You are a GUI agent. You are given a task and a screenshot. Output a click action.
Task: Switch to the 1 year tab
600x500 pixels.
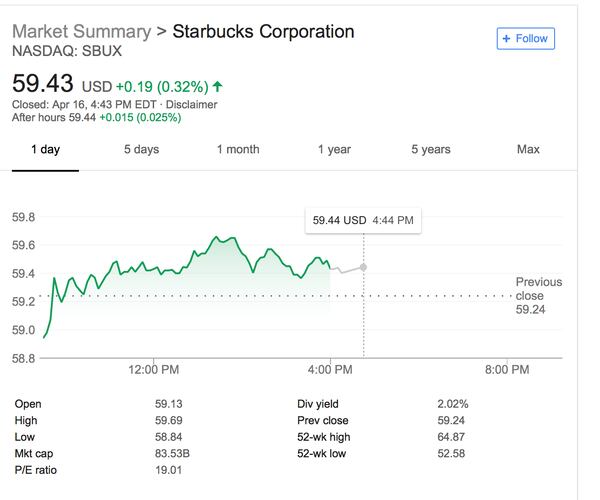[x=334, y=150]
